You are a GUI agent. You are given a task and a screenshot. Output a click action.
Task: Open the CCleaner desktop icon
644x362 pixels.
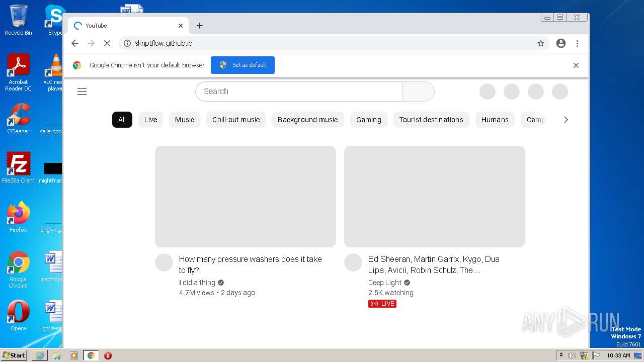(x=18, y=119)
